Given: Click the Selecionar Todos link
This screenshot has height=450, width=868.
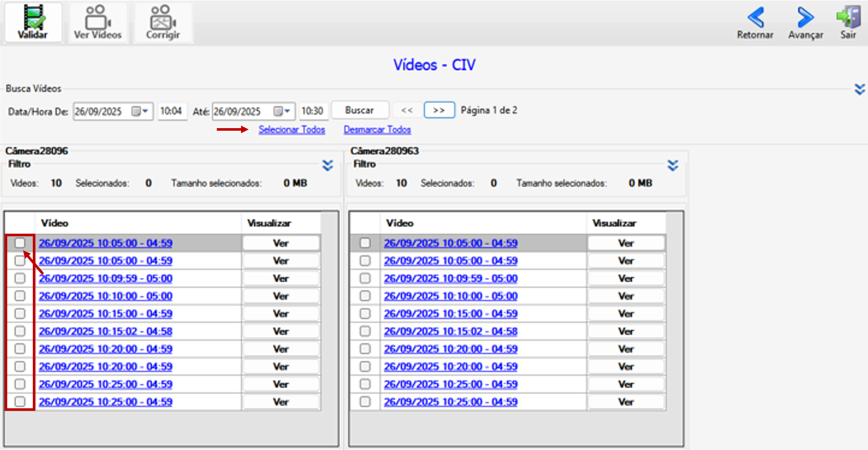Looking at the screenshot, I should tap(292, 129).
